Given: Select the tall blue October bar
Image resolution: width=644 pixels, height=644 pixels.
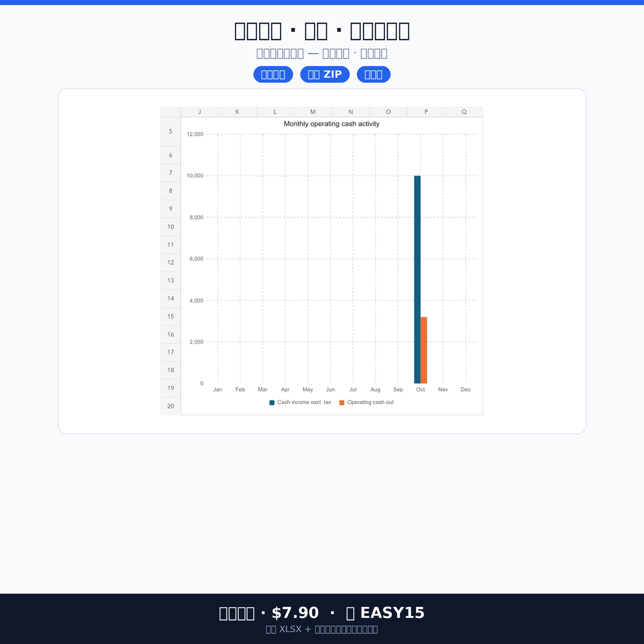Looking at the screenshot, I should pos(417,280).
